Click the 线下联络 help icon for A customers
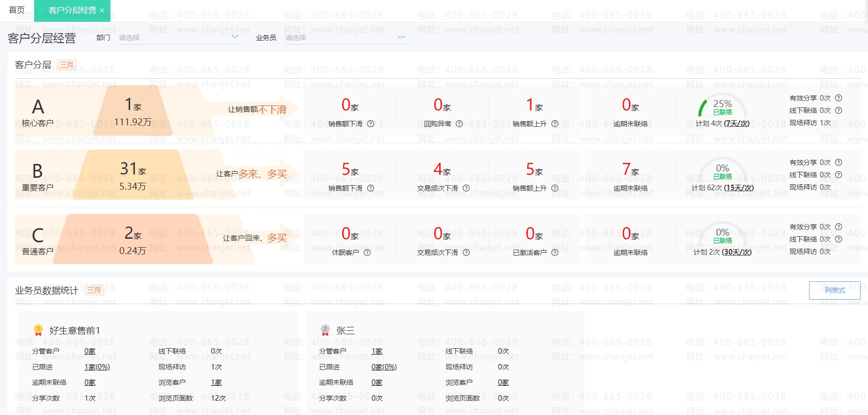 (x=838, y=110)
